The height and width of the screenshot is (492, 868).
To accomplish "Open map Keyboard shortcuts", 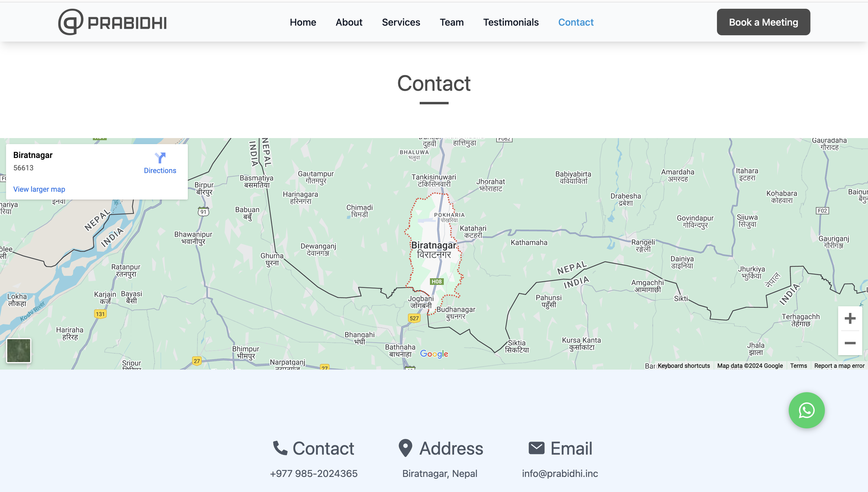I will [683, 366].
